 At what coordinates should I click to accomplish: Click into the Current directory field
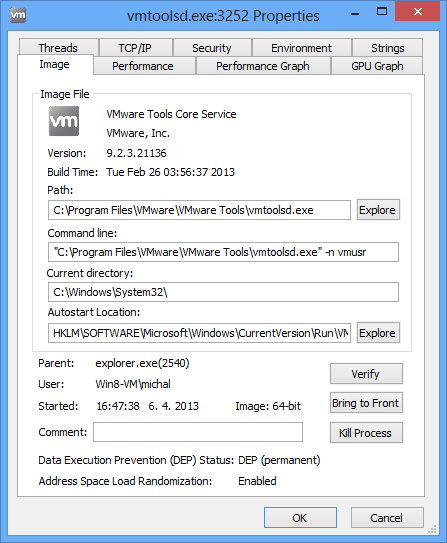[x=223, y=292]
